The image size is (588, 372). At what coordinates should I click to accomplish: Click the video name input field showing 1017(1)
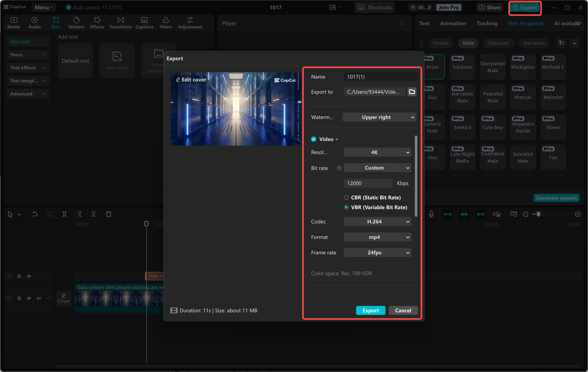[x=380, y=77]
